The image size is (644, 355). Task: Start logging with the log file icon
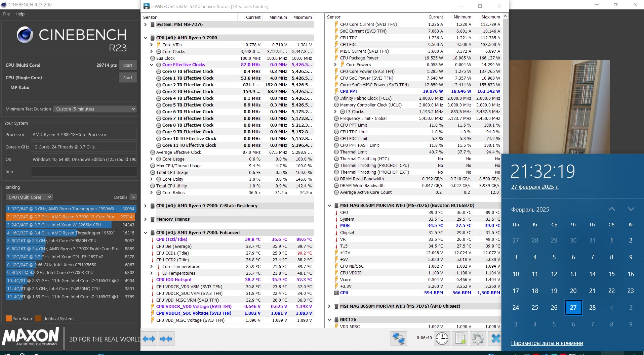coord(460,339)
